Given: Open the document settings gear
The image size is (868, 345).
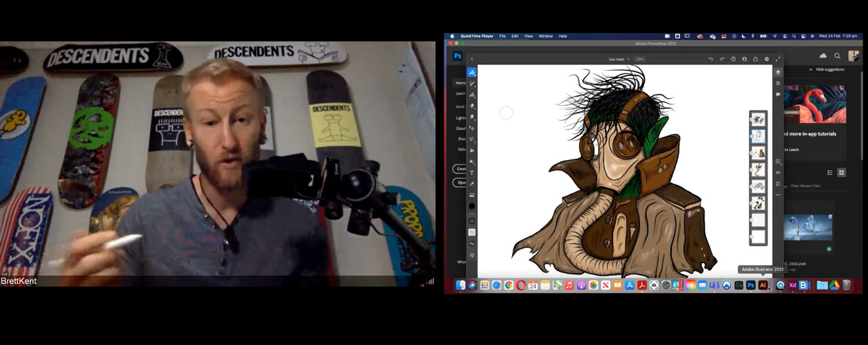Looking at the screenshot, I should click(x=767, y=59).
